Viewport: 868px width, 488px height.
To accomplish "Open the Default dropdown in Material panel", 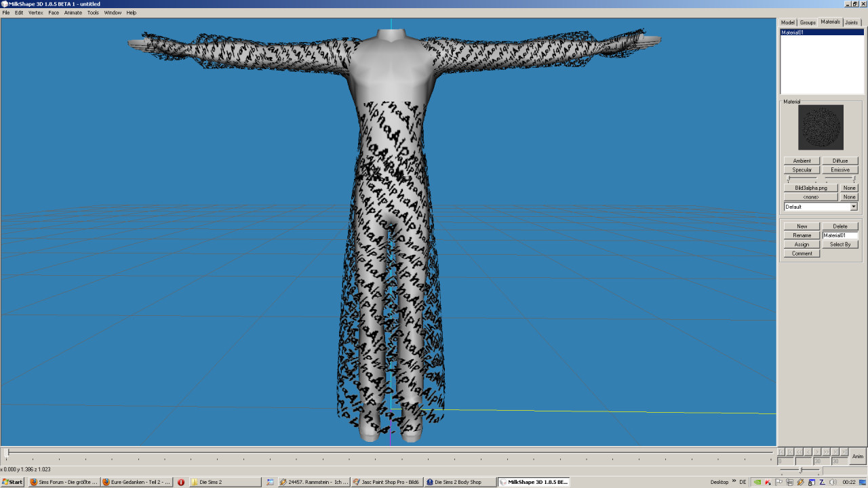I will pos(821,207).
